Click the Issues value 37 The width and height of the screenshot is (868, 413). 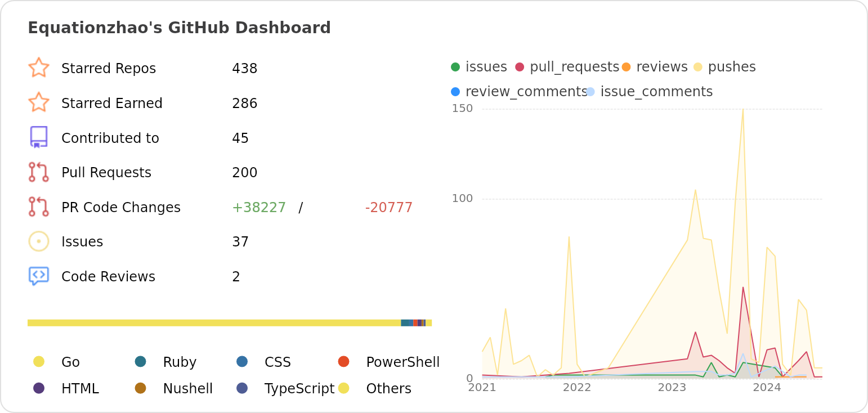[240, 242]
